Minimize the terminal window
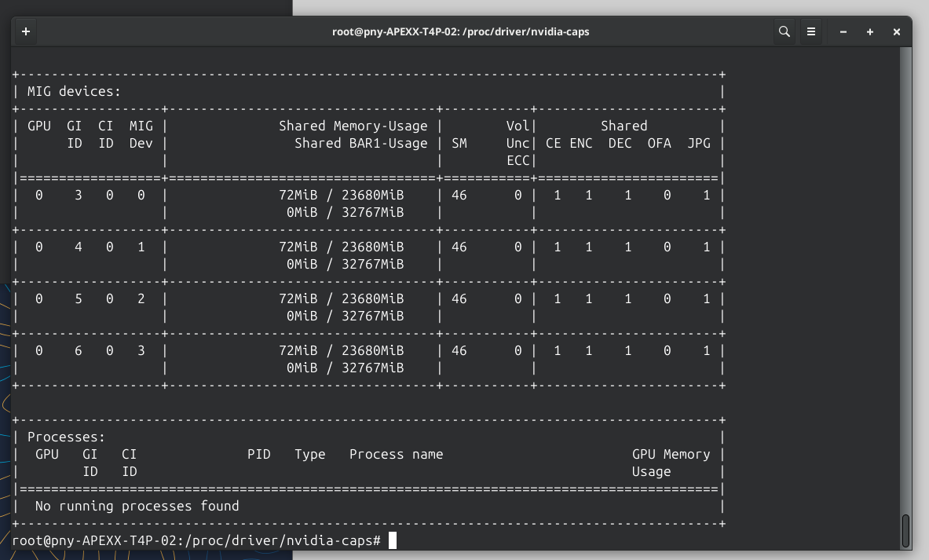This screenshot has height=560, width=929. coord(843,32)
